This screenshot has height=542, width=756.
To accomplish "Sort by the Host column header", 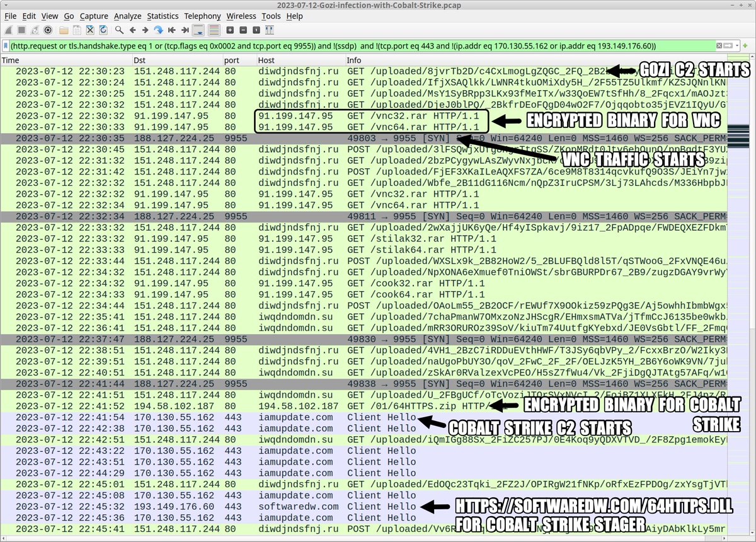I will 301,60.
